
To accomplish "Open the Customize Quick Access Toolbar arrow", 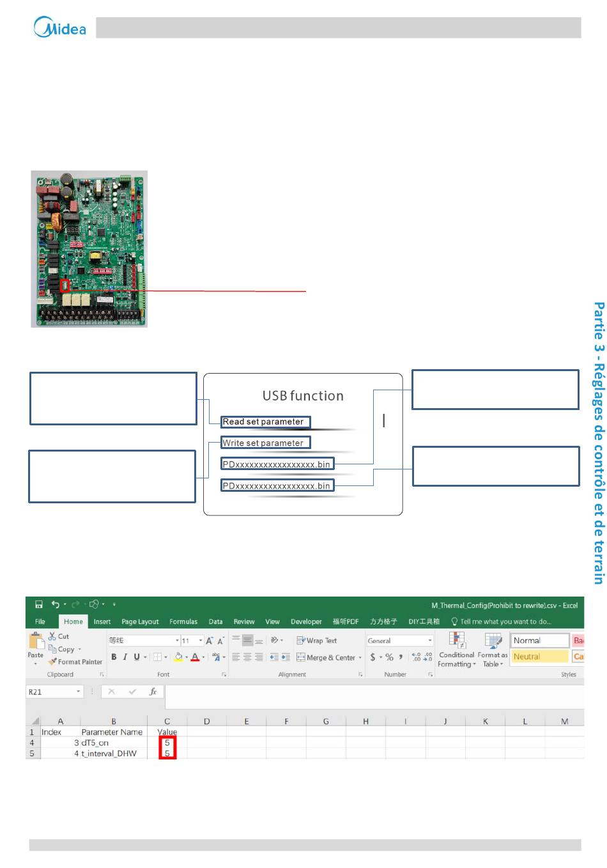I will point(114,604).
